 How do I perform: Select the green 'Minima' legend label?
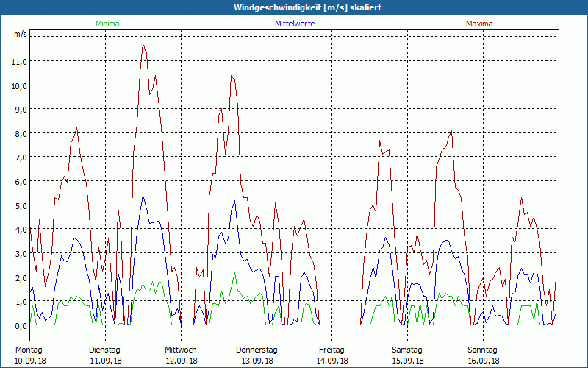[x=107, y=24]
